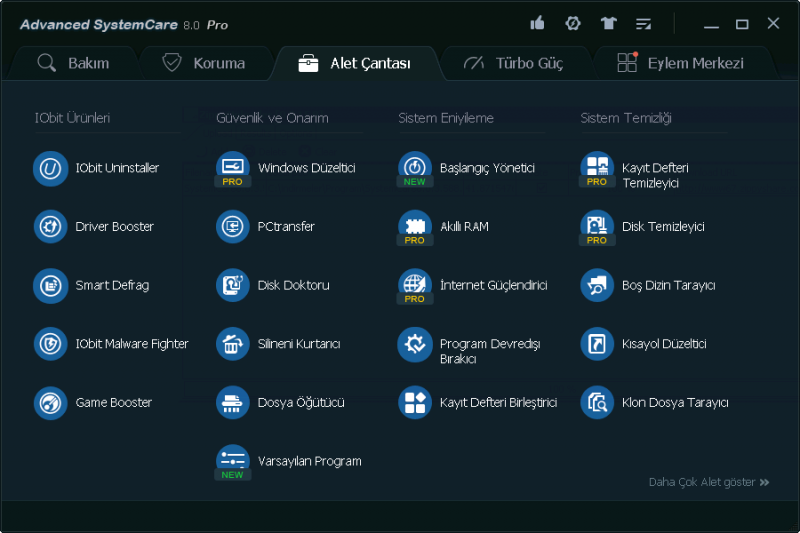Click the Game Booster label
800x533 pixels.
click(114, 403)
